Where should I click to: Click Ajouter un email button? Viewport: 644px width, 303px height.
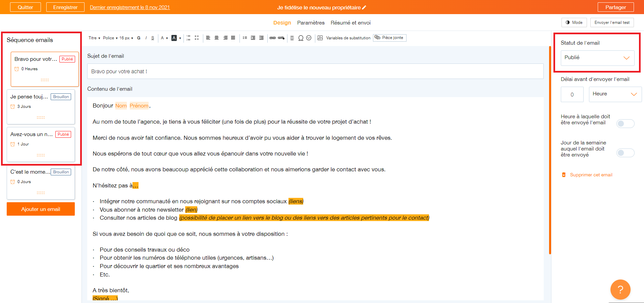41,209
